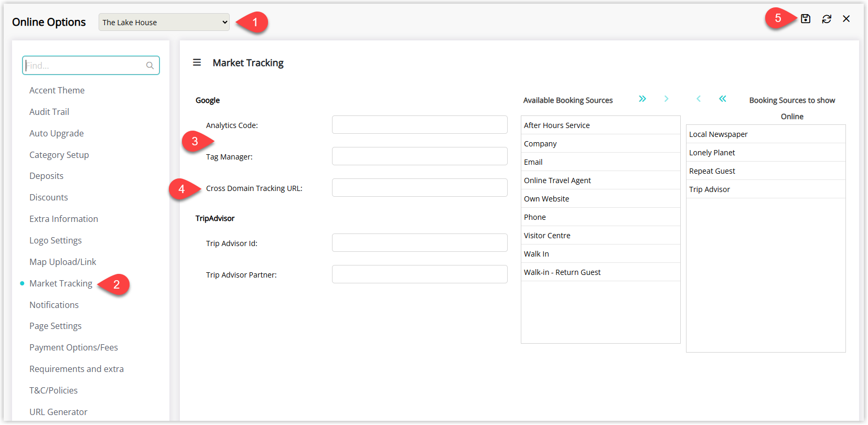Open Accent Theme settings
The width and height of the screenshot is (868, 425).
pyautogui.click(x=57, y=90)
